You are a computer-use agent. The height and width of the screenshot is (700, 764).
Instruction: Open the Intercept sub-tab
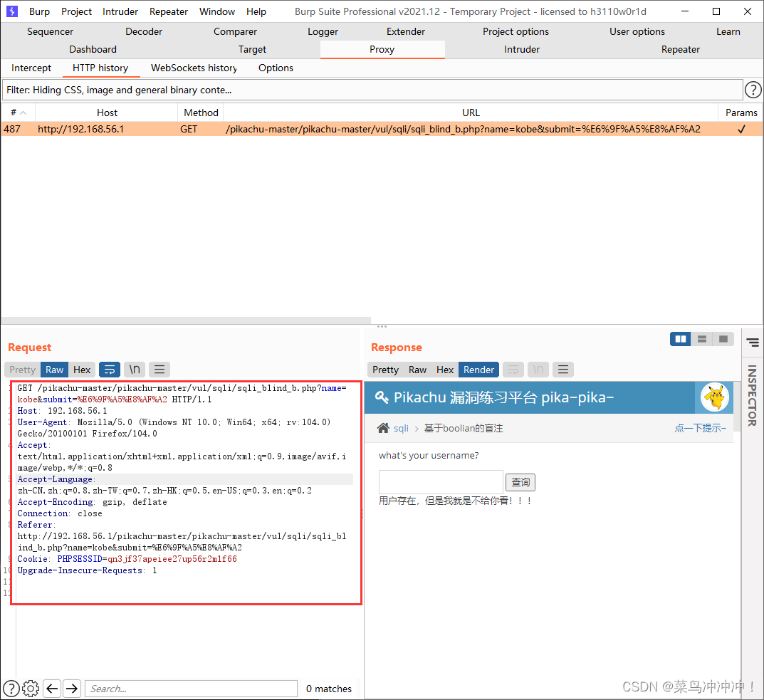(x=31, y=68)
